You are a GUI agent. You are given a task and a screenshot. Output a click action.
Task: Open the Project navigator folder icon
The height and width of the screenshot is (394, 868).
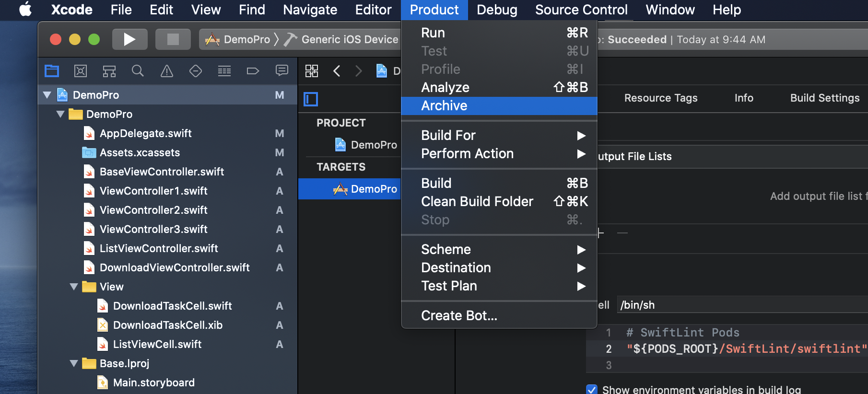click(52, 71)
